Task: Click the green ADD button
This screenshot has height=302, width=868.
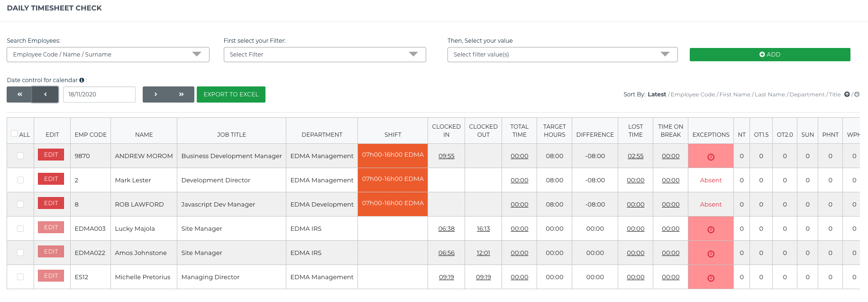Action: 770,55
